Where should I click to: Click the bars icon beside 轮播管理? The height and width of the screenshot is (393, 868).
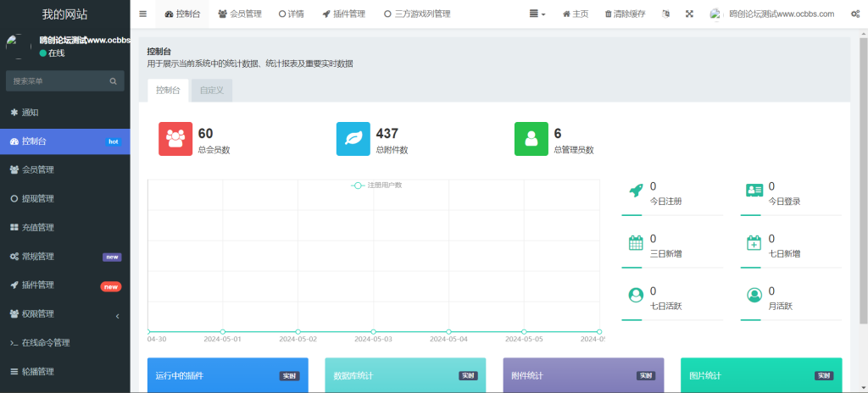[14, 372]
